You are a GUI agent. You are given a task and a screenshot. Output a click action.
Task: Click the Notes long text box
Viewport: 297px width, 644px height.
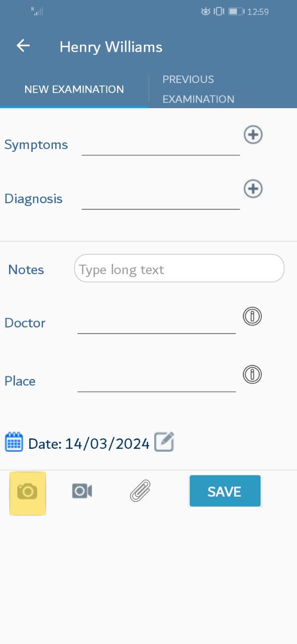pos(179,268)
